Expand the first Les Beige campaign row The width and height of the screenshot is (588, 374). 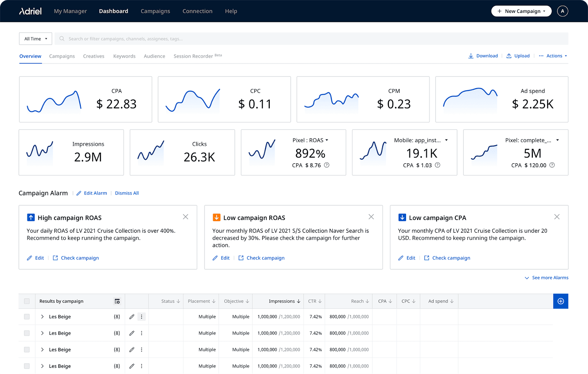pyautogui.click(x=42, y=316)
